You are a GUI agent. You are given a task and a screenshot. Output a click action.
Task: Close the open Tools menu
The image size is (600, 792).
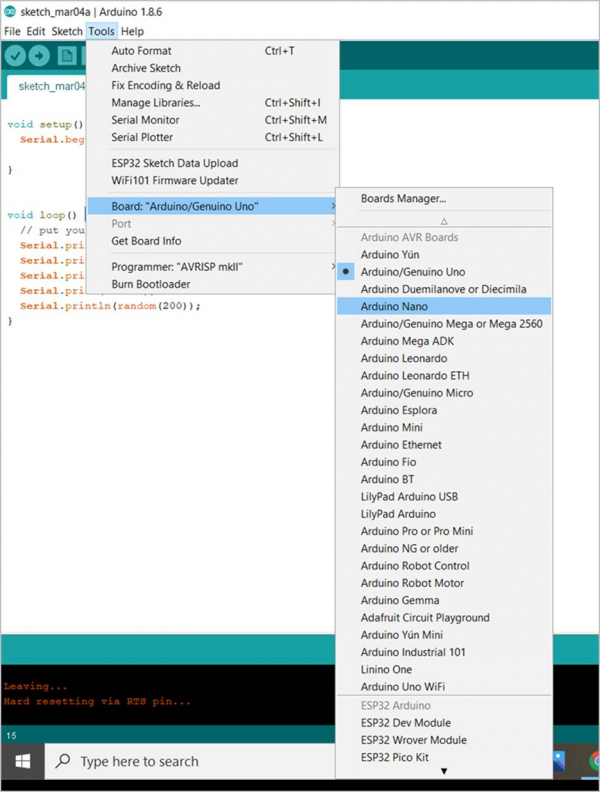(x=102, y=31)
